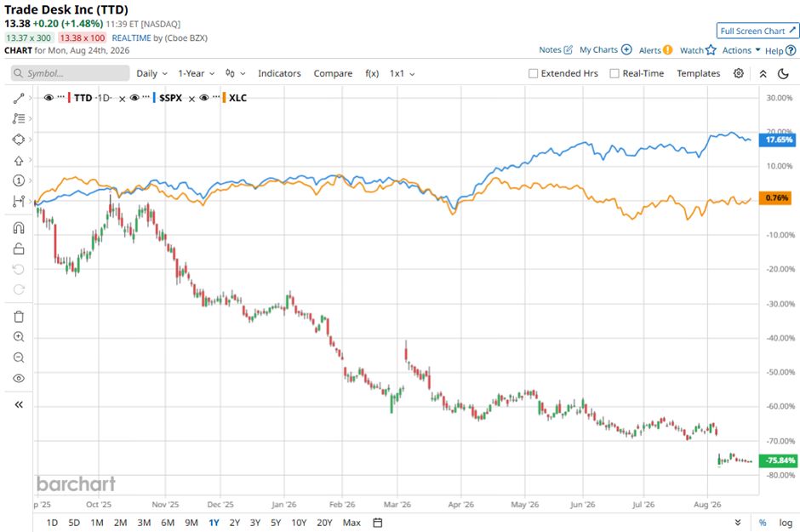Open the custom date range calendar

(x=378, y=523)
